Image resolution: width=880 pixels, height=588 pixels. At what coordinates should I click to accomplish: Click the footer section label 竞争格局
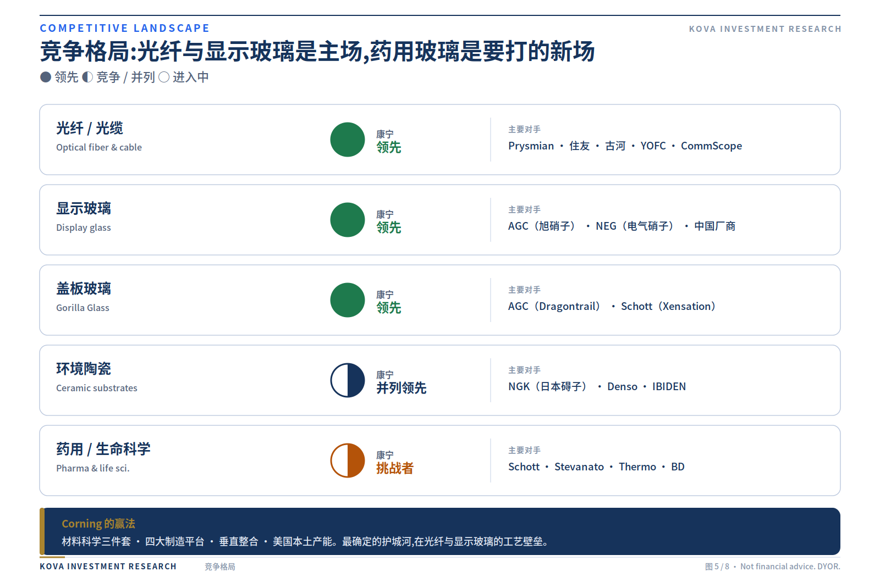(x=220, y=567)
